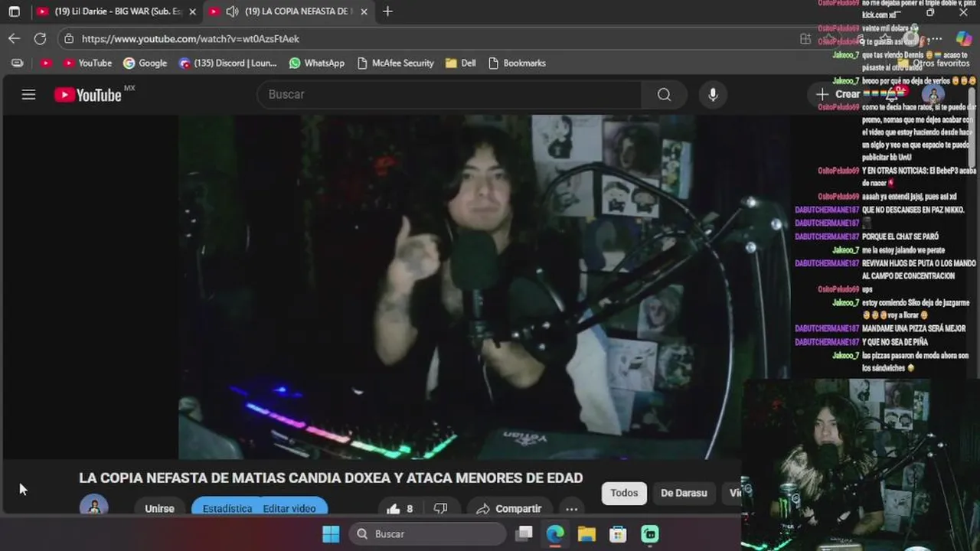Open the leftmost favorites bar icon
Viewport: 980px width, 551px height.
point(18,63)
